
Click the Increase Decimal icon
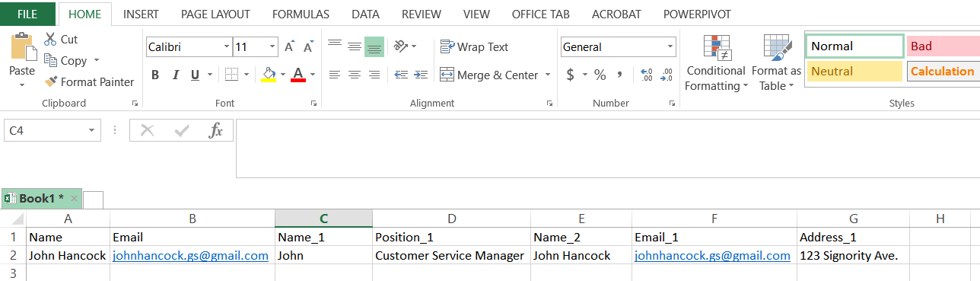coord(647,75)
